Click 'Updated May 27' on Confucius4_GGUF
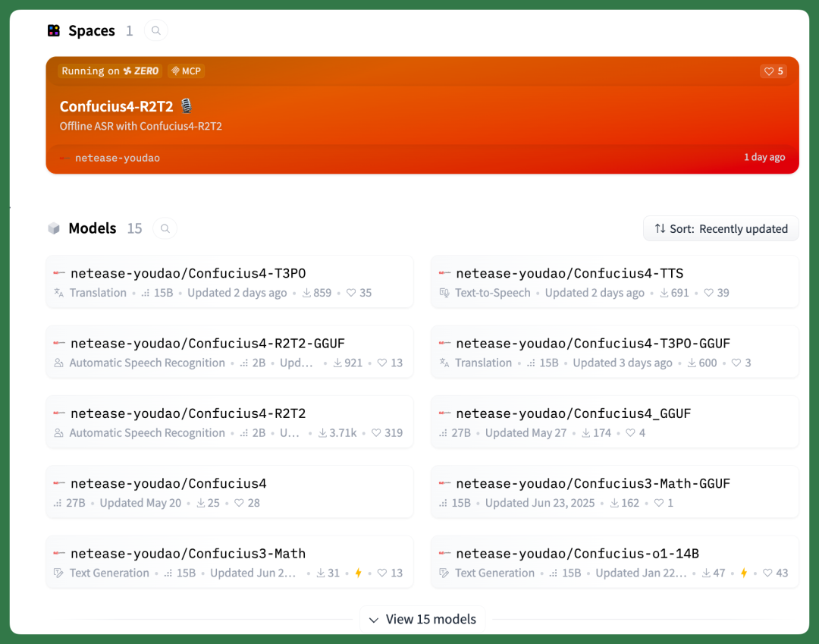 526,433
